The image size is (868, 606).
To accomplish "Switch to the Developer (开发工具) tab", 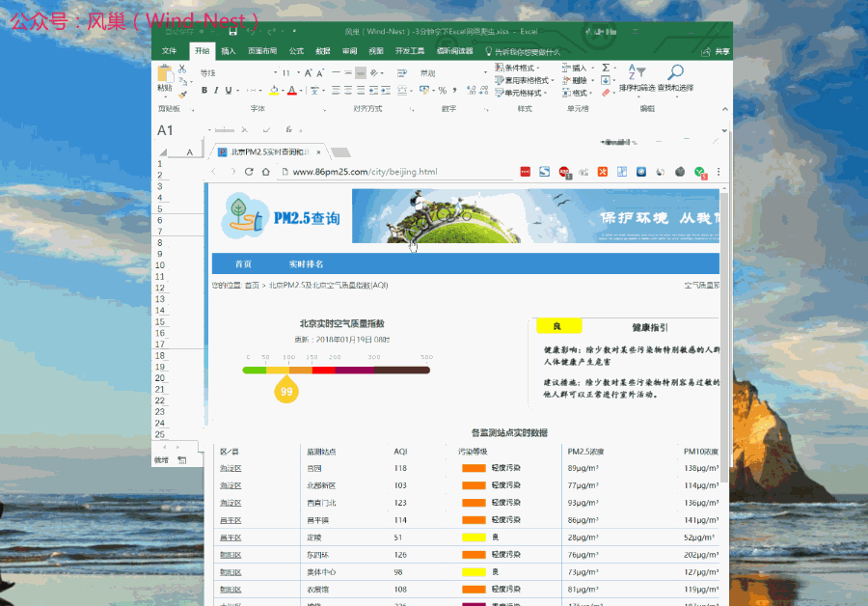I will tap(410, 51).
